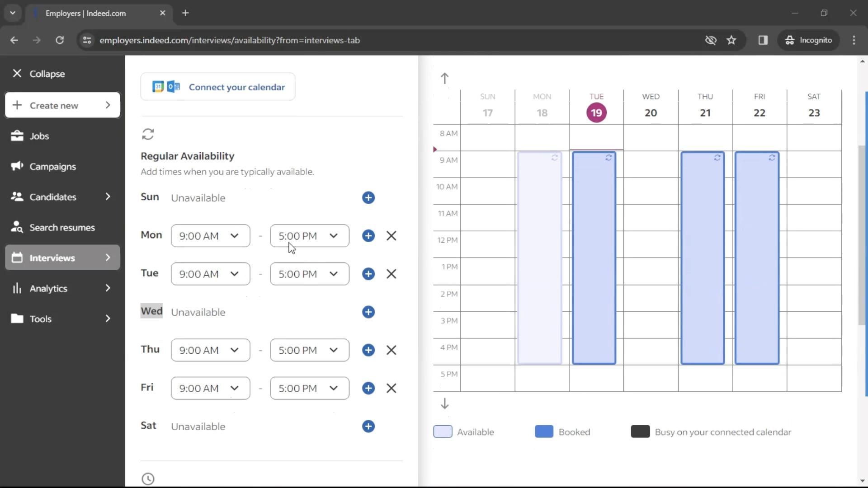Open Friday end time dropdown
This screenshot has height=488, width=868.
click(x=309, y=388)
